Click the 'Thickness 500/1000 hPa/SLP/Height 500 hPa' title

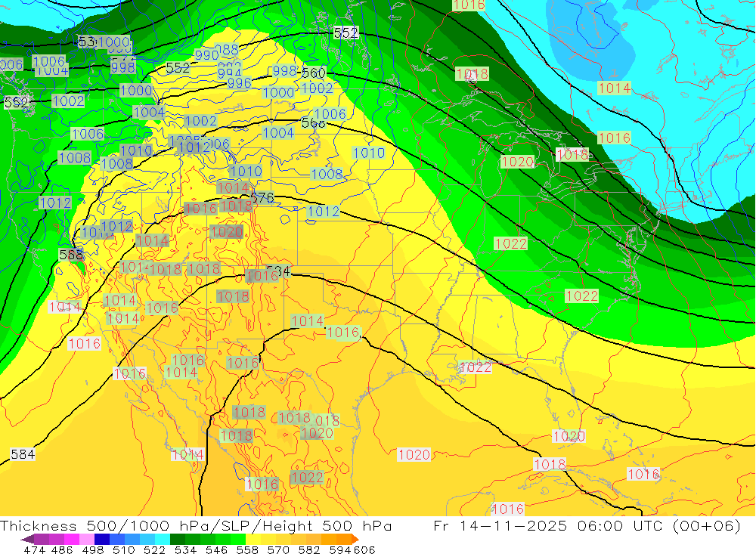196,525
